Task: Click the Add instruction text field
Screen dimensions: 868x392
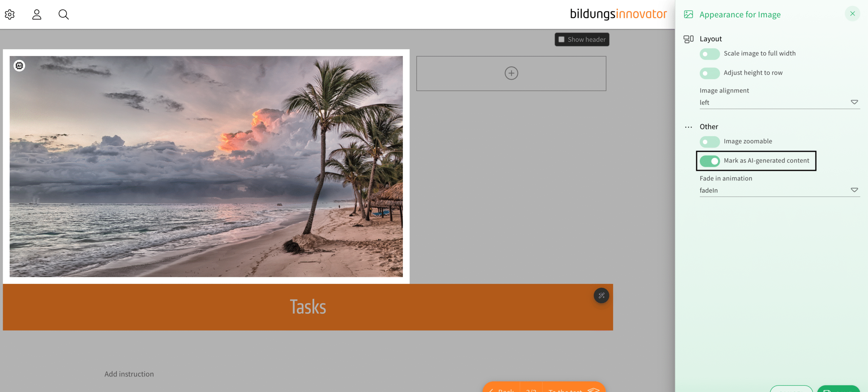Action: (129, 374)
